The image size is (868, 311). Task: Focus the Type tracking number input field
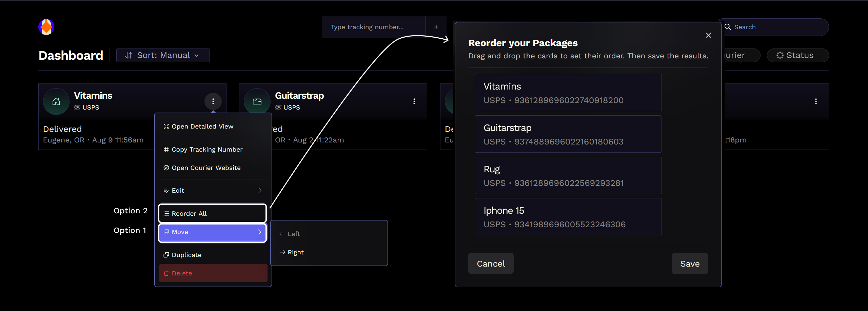point(373,27)
